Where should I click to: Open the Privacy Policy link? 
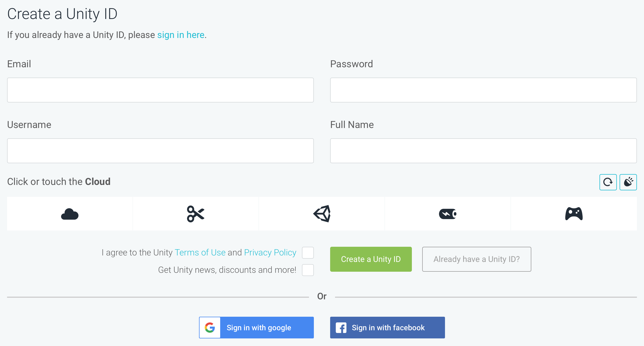(270, 253)
